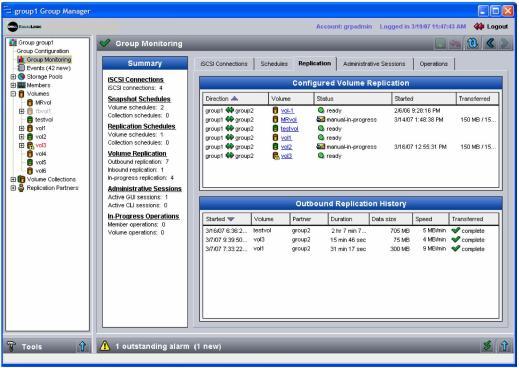This screenshot has width=519, height=368.
Task: Expand the Replication Partners tree node
Action: coord(13,188)
